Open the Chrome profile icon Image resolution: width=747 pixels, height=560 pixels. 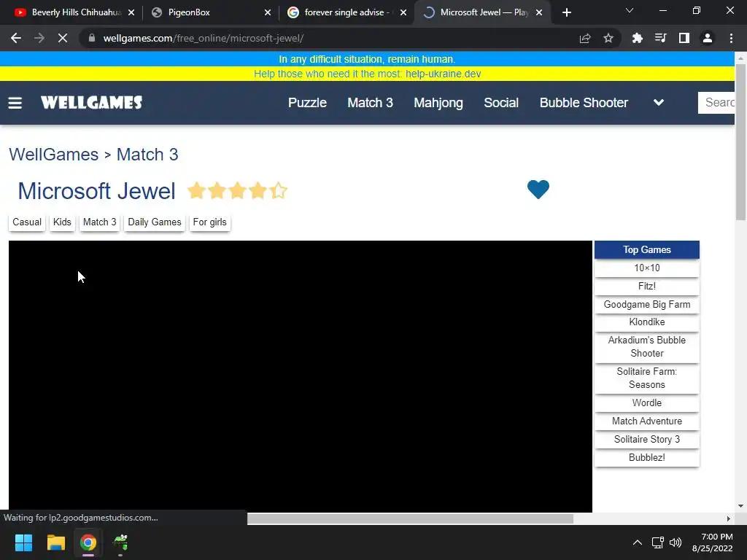[708, 38]
